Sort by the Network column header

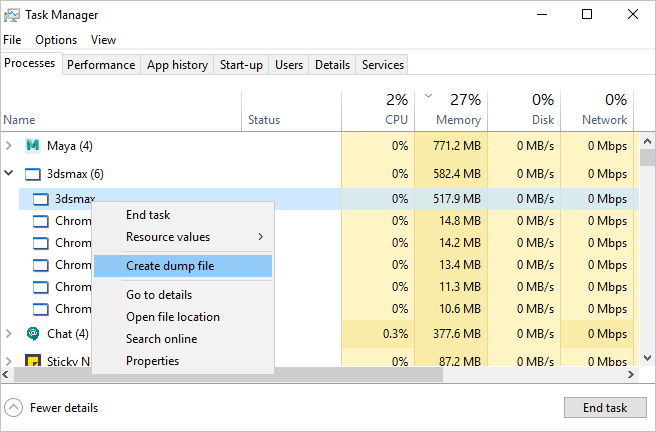pos(597,111)
